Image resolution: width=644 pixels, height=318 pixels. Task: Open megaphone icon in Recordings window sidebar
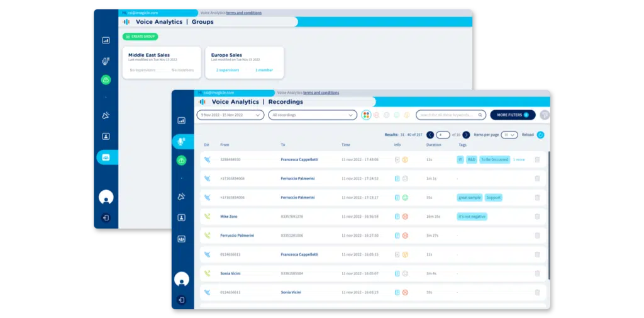point(181,196)
